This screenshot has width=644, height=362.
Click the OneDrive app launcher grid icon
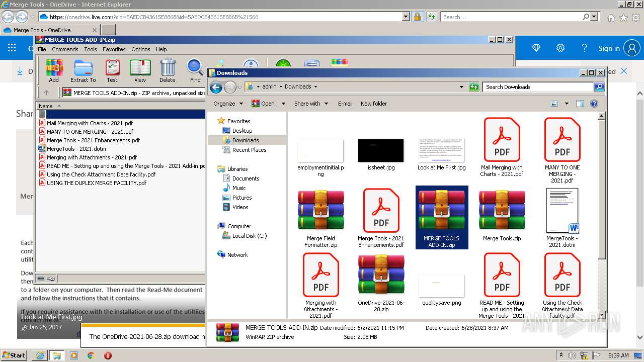pos(12,48)
